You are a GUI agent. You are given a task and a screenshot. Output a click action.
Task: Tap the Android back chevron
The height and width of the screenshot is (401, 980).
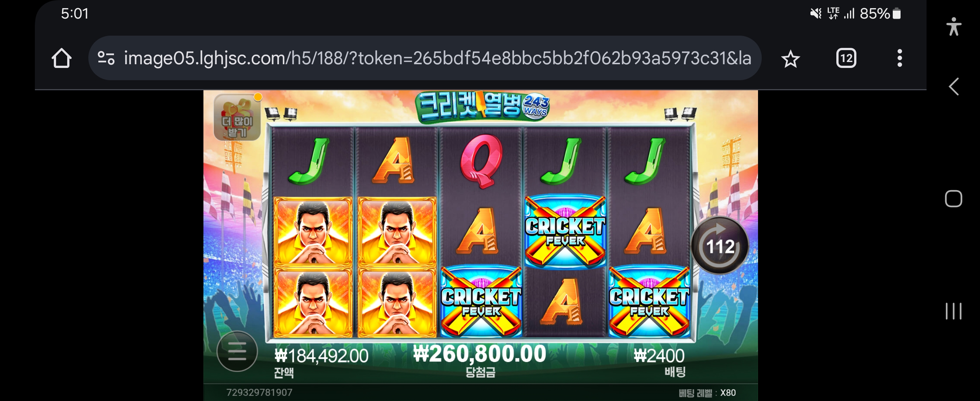pos(953,87)
